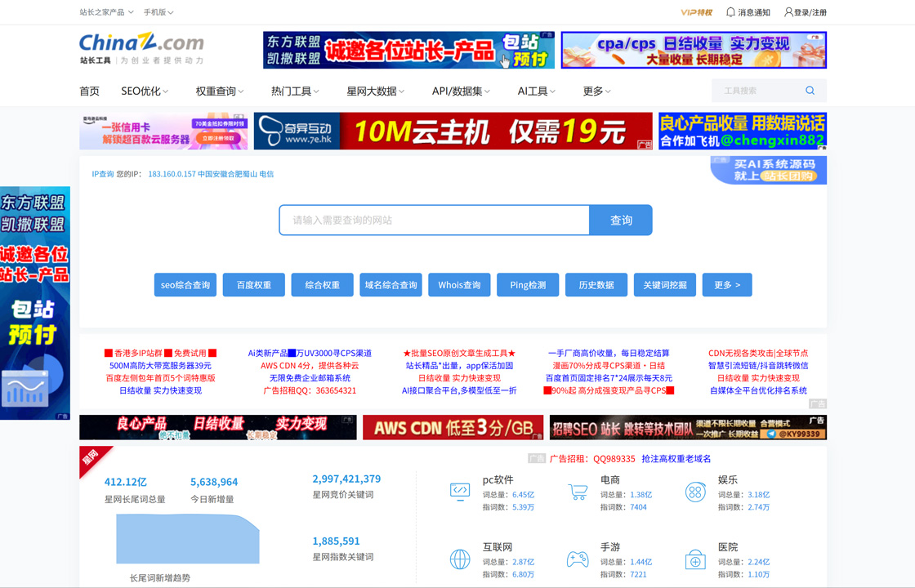Click the 10M云主机 banner ad
The width and height of the screenshot is (915, 588).
tap(453, 131)
